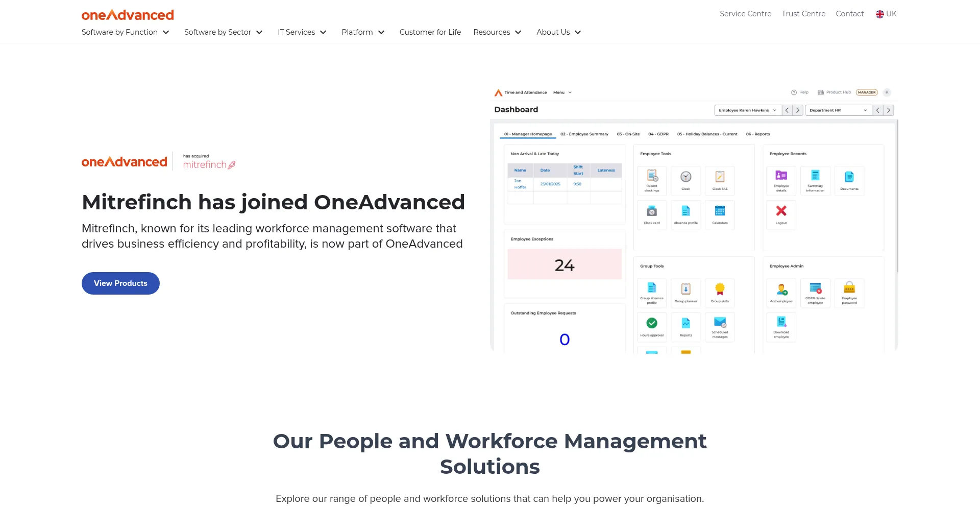The height and width of the screenshot is (507, 980).
Task: Open the Absence profile icon
Action: coord(686,215)
